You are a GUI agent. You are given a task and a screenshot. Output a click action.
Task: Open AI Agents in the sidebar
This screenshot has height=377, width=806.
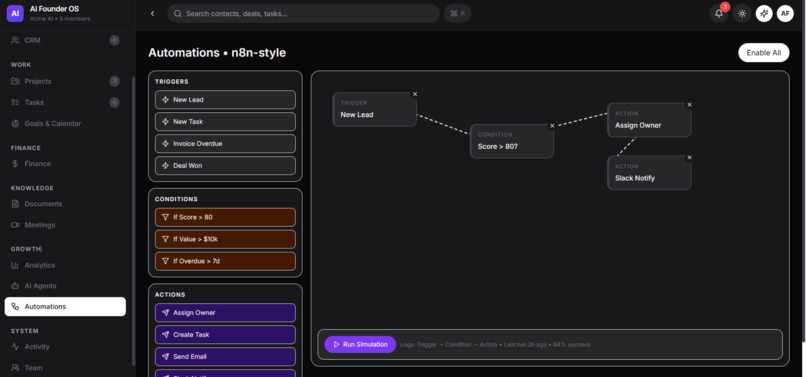(65, 286)
